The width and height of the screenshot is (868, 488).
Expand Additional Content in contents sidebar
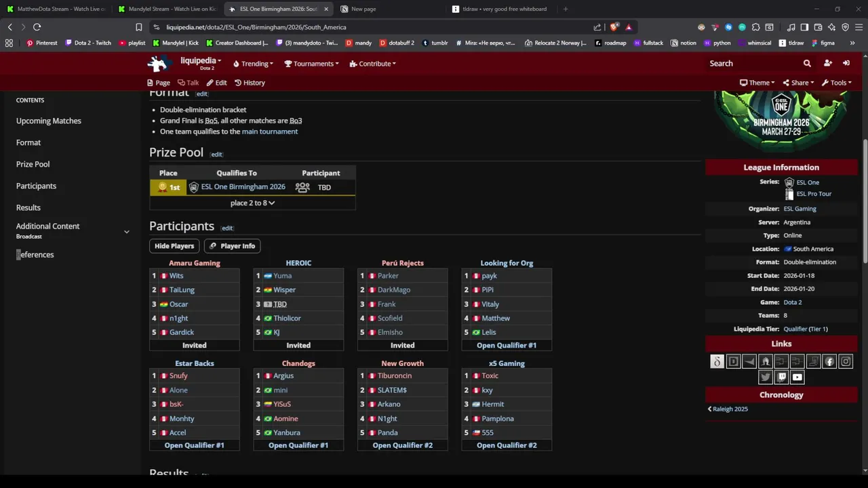pos(126,232)
